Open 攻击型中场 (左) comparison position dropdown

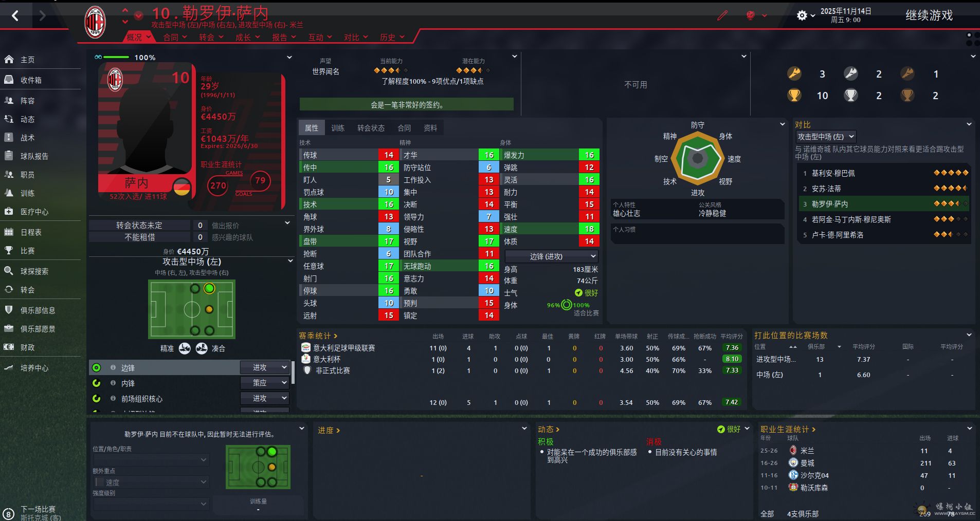tap(825, 137)
